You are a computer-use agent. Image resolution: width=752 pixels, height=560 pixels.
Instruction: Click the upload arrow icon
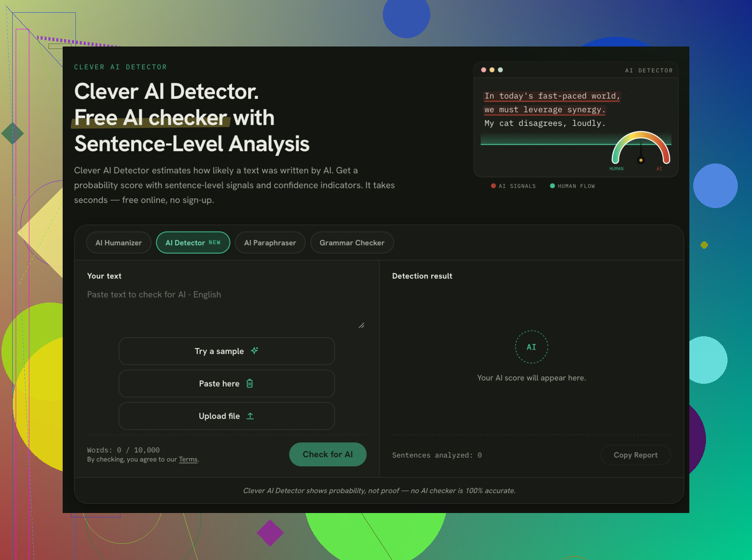coord(250,416)
